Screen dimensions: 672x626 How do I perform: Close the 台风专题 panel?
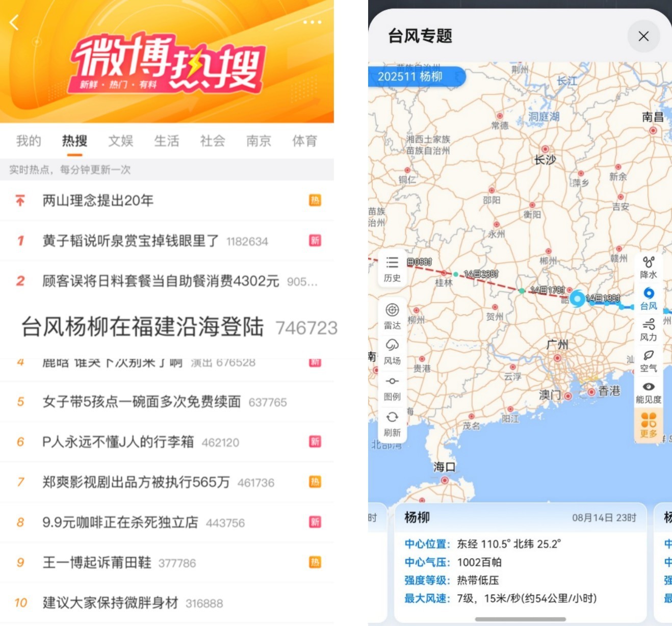tap(643, 36)
